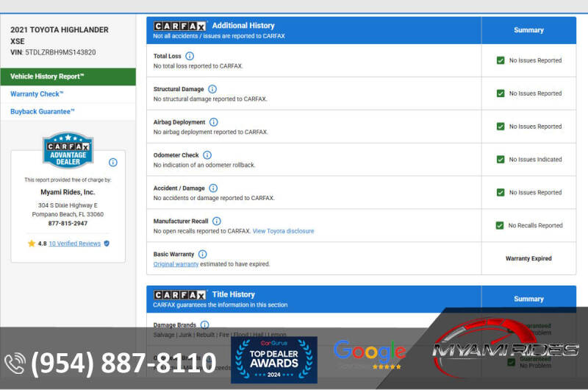588x390 pixels.
Task: Click info icon beside Advantage Dealer badge
Action: (113, 163)
